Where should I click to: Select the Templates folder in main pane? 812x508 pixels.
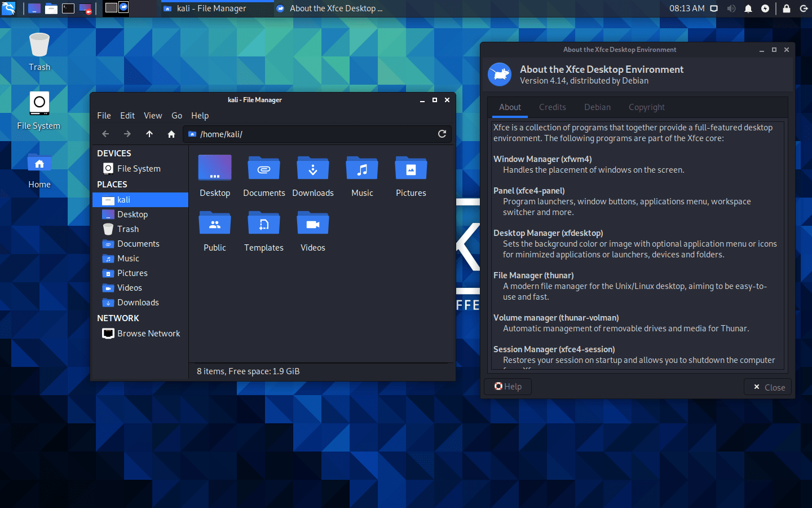coord(264,231)
